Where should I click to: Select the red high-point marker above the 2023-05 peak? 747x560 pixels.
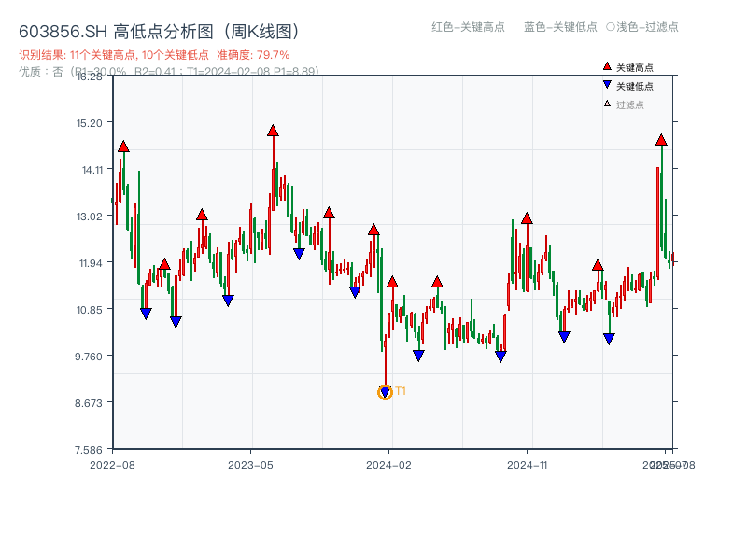(x=274, y=133)
